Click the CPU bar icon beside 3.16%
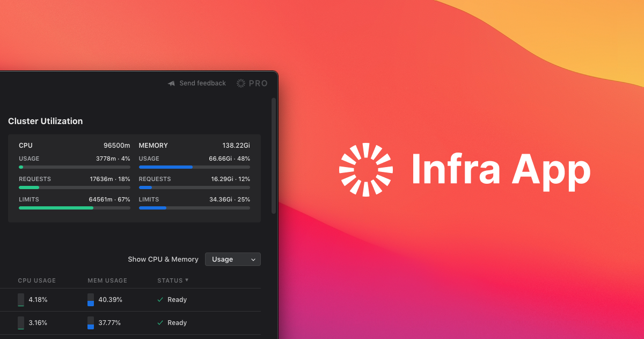The width and height of the screenshot is (644, 339). point(21,323)
